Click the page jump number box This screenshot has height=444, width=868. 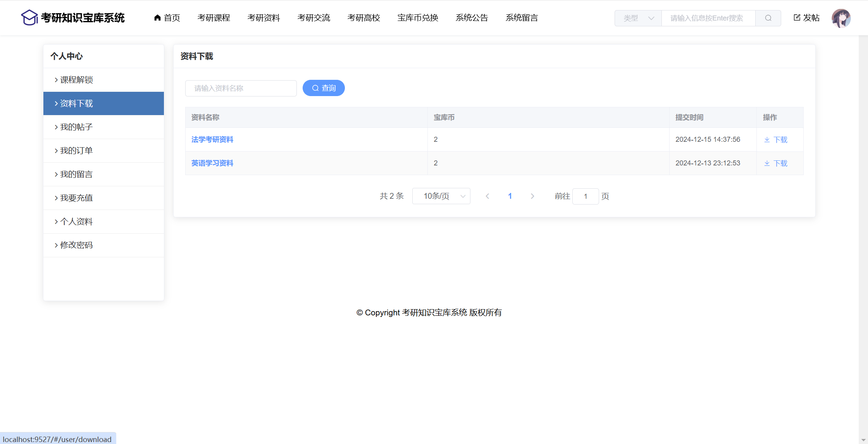tap(585, 196)
